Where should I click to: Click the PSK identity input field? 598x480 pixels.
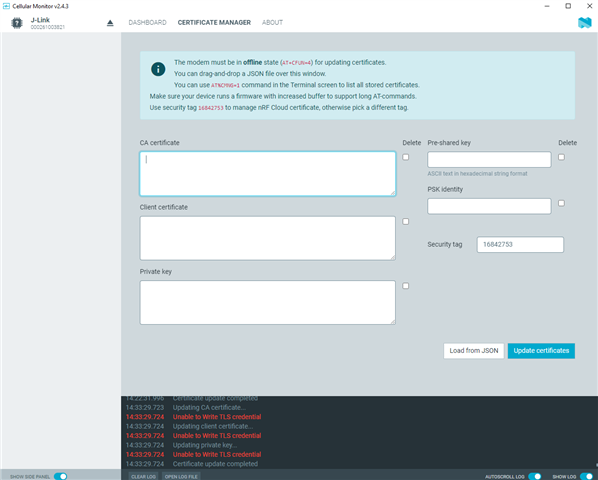(x=489, y=206)
